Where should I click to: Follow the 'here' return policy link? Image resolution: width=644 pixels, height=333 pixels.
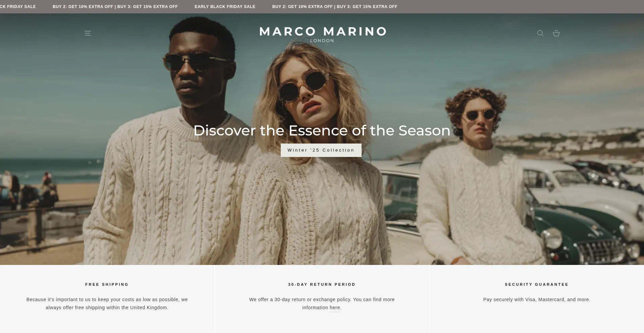(335, 308)
